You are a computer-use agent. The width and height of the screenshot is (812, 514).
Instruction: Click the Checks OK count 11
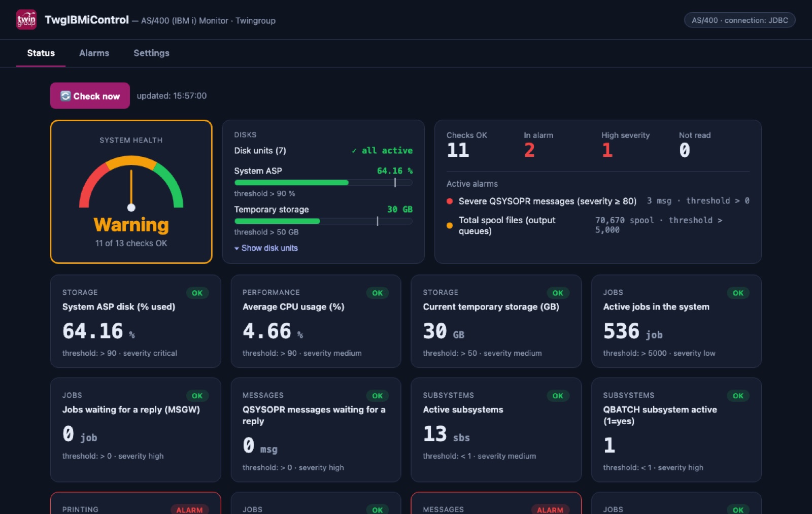click(x=458, y=150)
